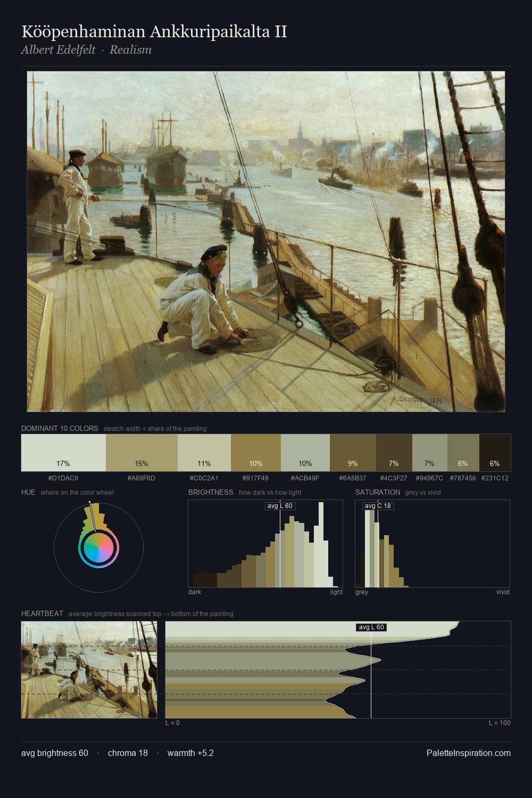This screenshot has width=532, height=798.
Task: Pick the #C0C2A1 swatch at 11%
Action: 204,453
